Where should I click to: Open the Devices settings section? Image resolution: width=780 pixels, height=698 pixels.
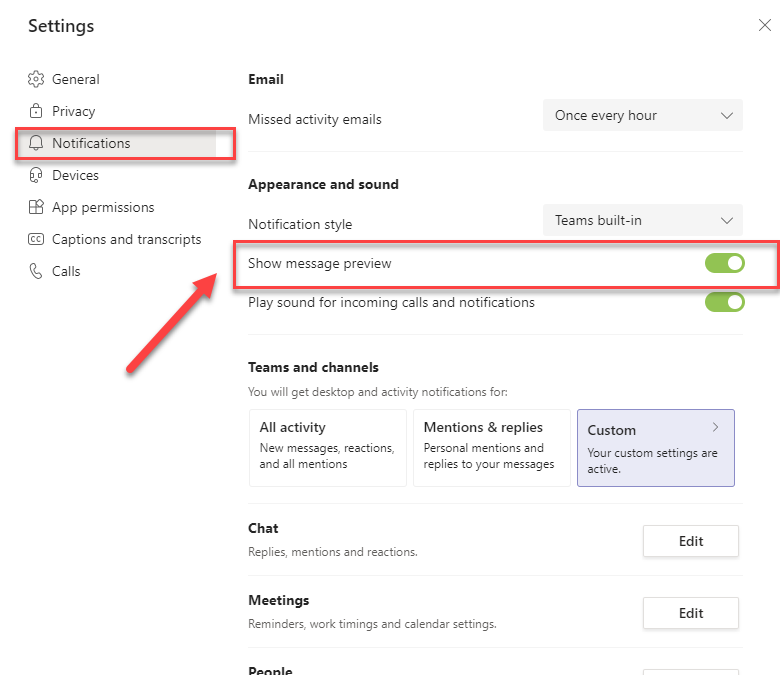coord(75,175)
